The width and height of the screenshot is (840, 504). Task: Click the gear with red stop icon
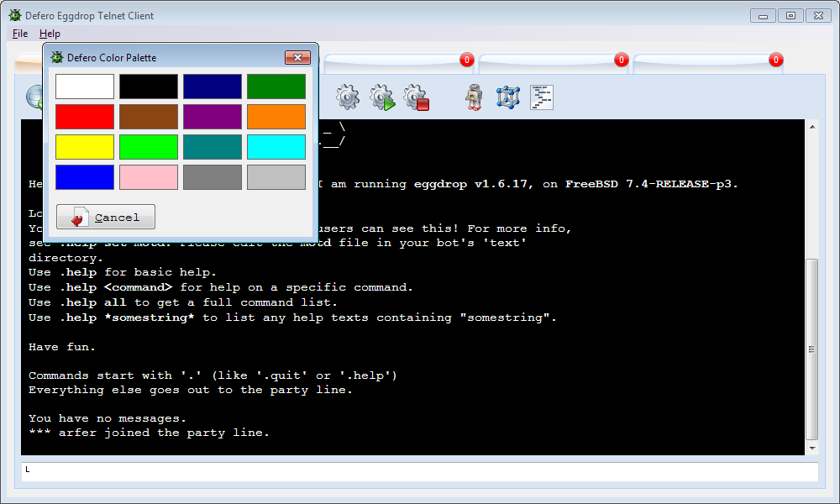tap(417, 97)
